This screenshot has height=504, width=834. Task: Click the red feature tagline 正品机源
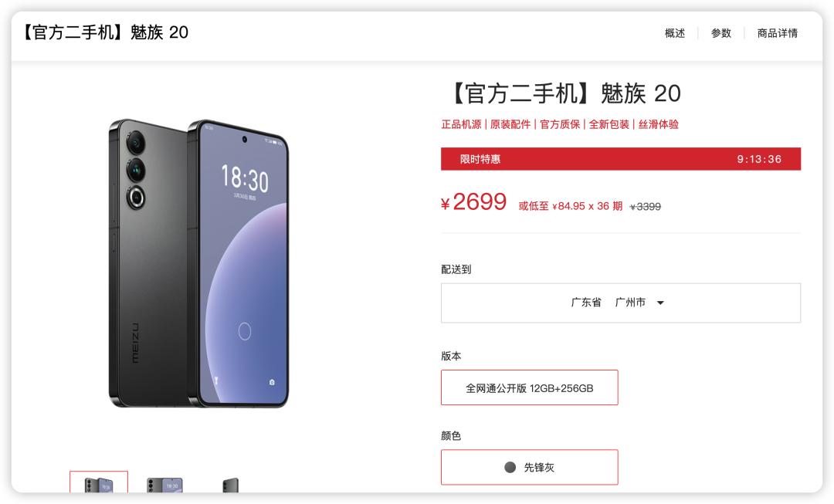click(461, 124)
